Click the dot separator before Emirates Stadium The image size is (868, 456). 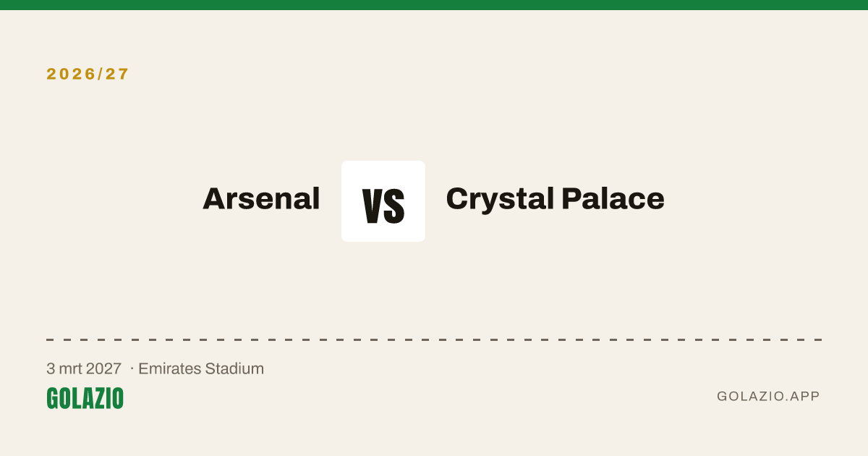[x=132, y=369]
